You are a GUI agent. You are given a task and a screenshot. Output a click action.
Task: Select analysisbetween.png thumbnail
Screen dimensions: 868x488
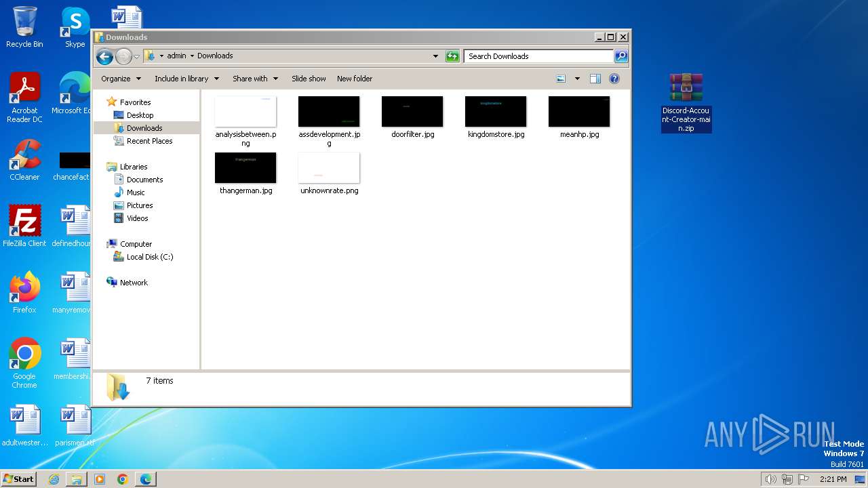245,112
